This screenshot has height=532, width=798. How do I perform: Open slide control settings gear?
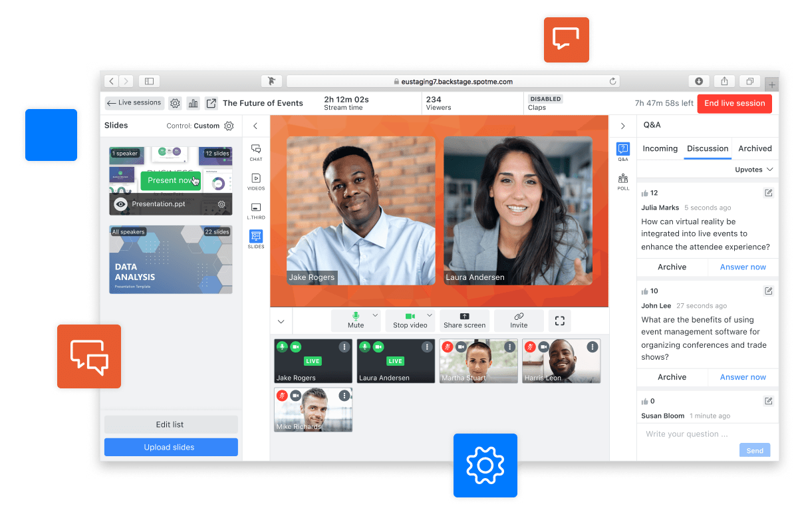point(229,126)
